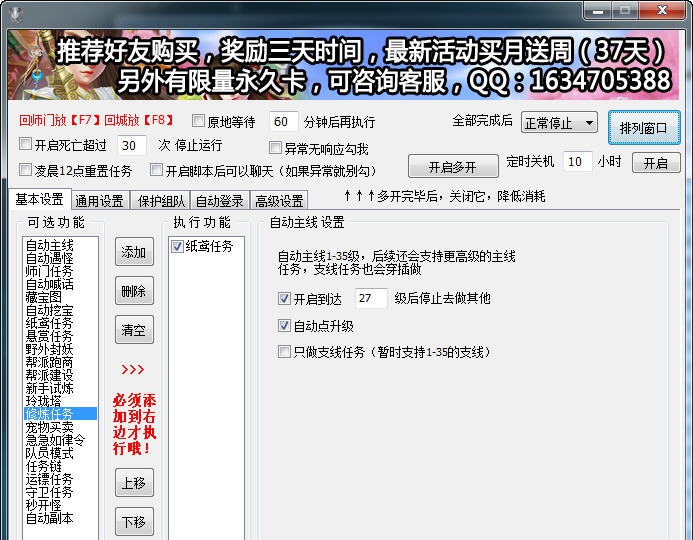Screen dimensions: 693x540
Task: Go to 高级设置 tab
Action: [x=279, y=201]
